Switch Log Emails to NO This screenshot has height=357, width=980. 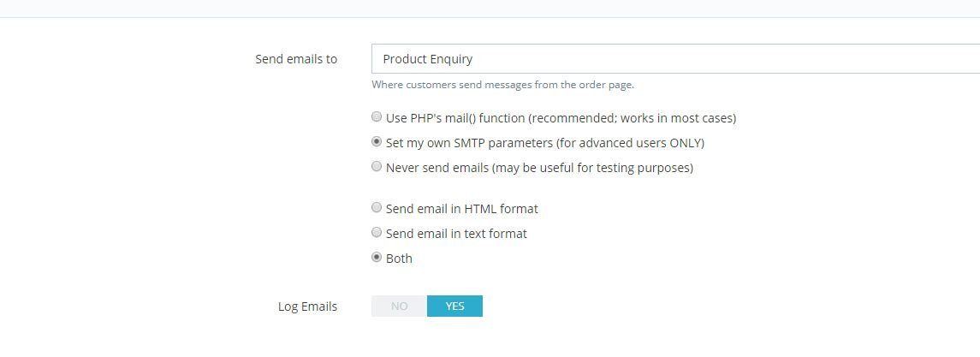(x=399, y=306)
